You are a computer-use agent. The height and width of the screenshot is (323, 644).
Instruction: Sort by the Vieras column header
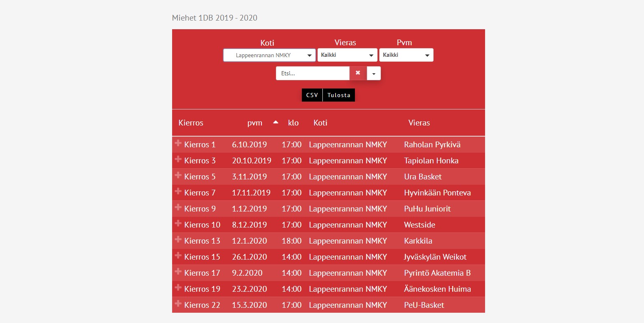tap(419, 123)
